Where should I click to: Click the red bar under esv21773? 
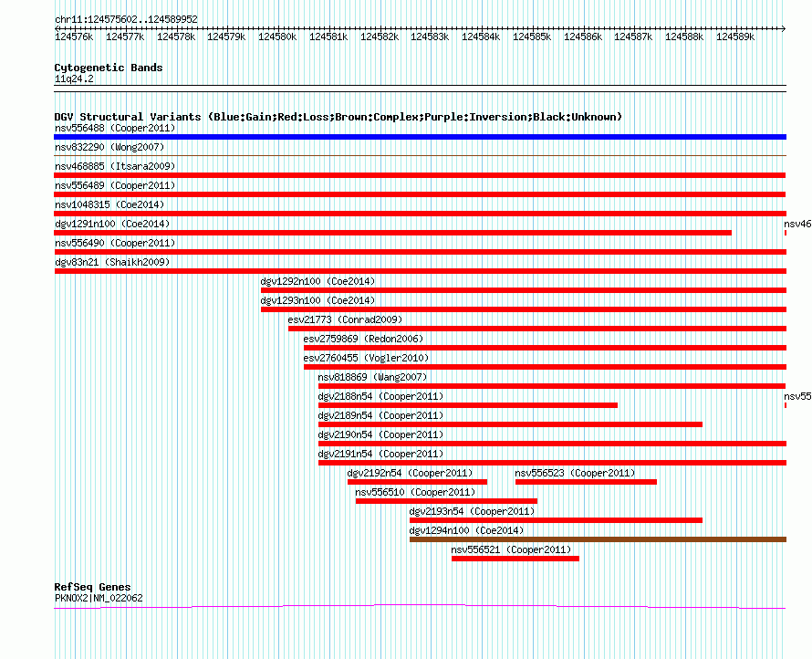point(537,329)
